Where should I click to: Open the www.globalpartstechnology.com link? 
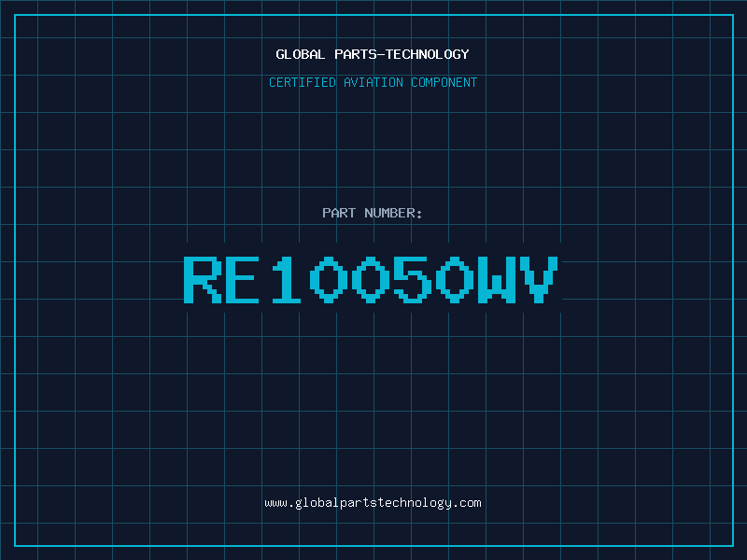(373, 503)
